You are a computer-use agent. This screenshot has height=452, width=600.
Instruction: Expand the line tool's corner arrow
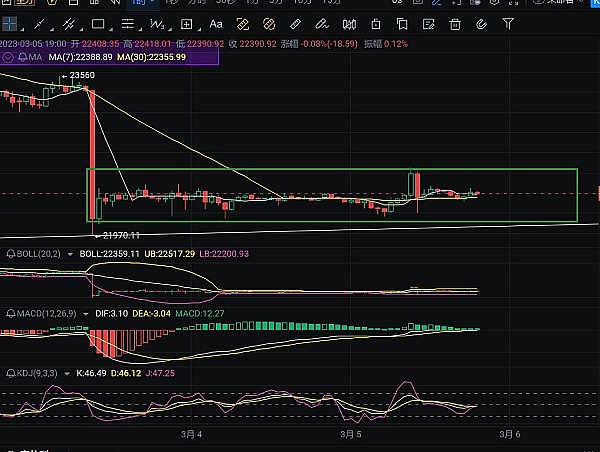click(x=51, y=30)
